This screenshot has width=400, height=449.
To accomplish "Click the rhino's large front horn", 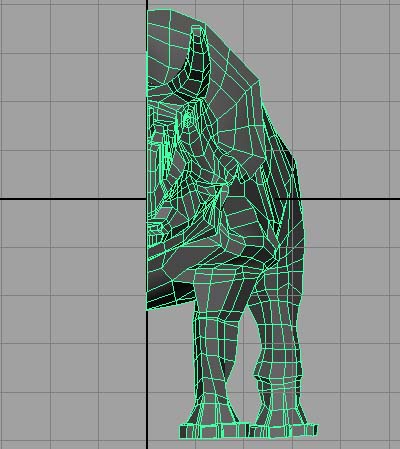I will click(198, 63).
